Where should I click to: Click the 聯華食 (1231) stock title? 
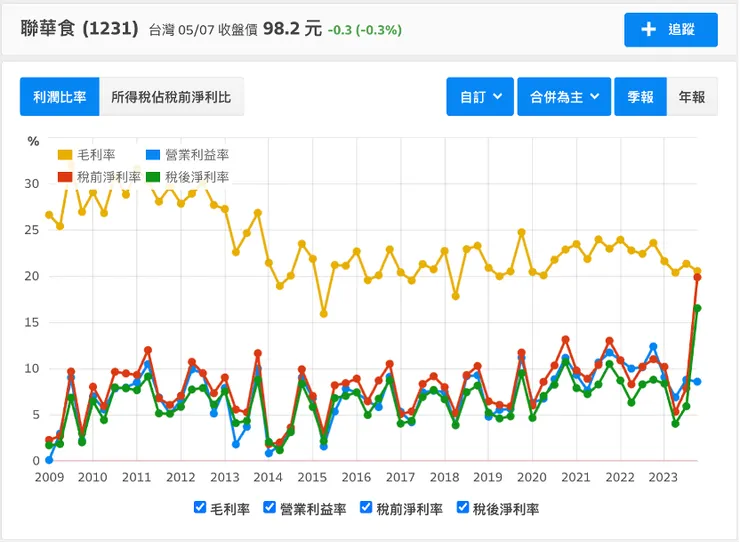coord(79,29)
